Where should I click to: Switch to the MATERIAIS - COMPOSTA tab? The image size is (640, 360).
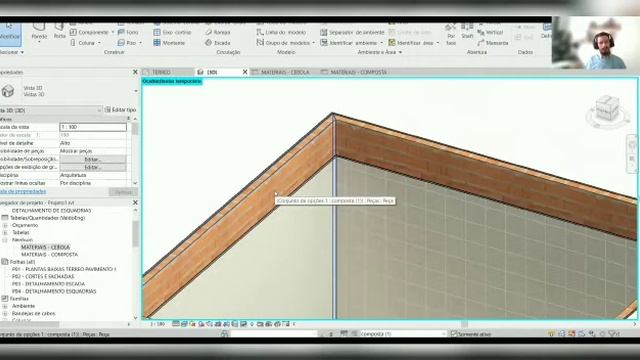pyautogui.click(x=354, y=72)
